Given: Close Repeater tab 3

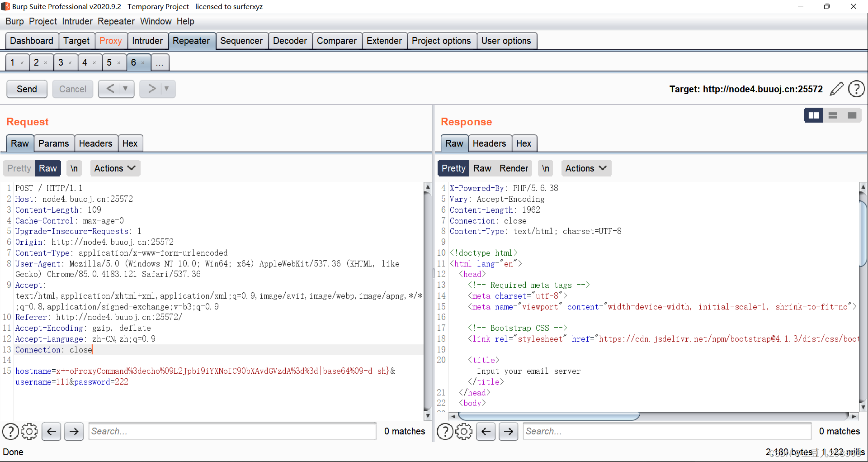Looking at the screenshot, I should [x=70, y=63].
